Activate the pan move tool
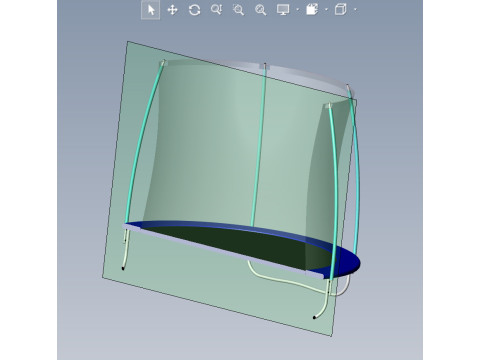 pos(172,10)
